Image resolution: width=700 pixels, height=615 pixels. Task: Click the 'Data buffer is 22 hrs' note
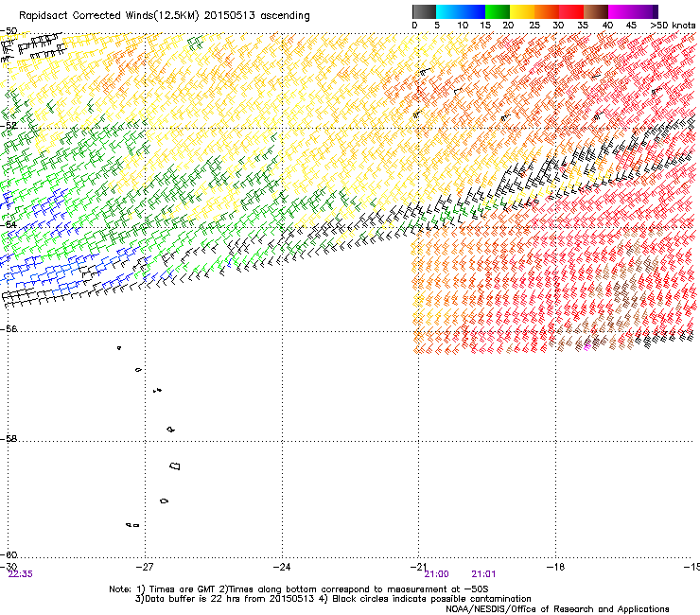[333, 599]
